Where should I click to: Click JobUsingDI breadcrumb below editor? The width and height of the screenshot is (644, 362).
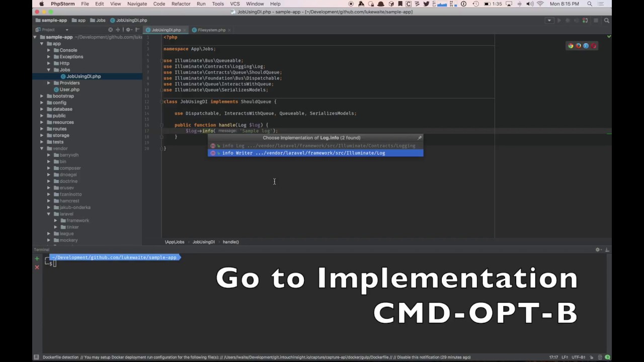[x=203, y=242]
